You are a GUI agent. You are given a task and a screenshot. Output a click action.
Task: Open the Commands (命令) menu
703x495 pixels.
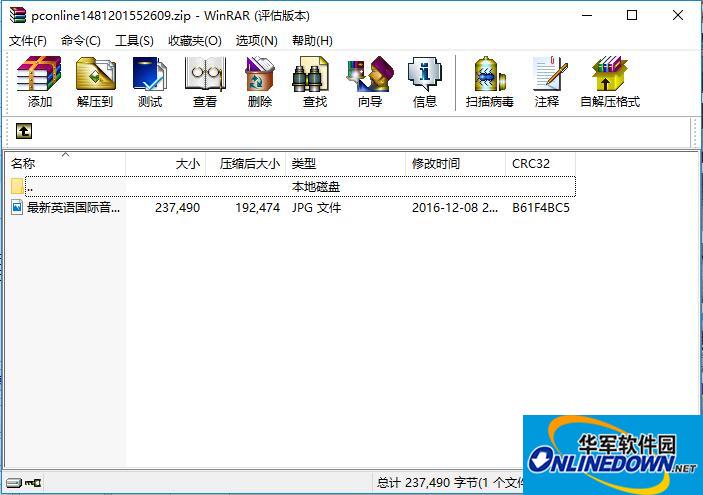pos(81,41)
